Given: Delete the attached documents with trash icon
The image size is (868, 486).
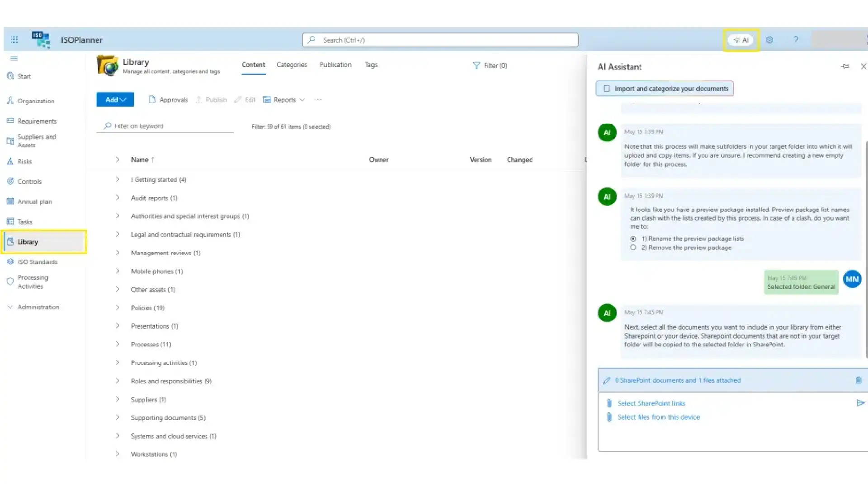Looking at the screenshot, I should coord(859,380).
